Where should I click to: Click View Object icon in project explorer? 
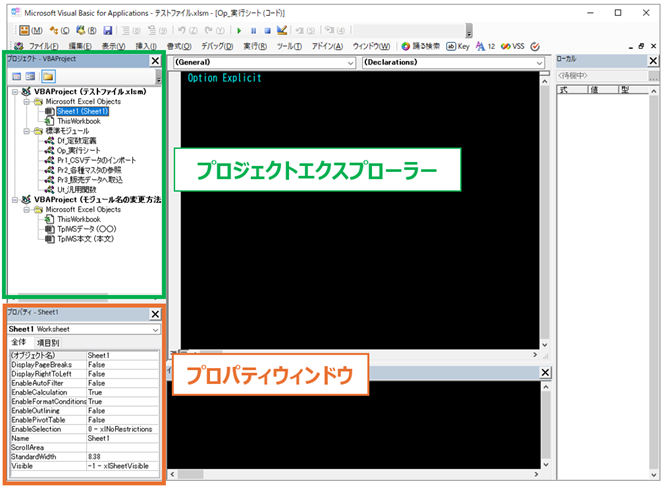tap(30, 77)
